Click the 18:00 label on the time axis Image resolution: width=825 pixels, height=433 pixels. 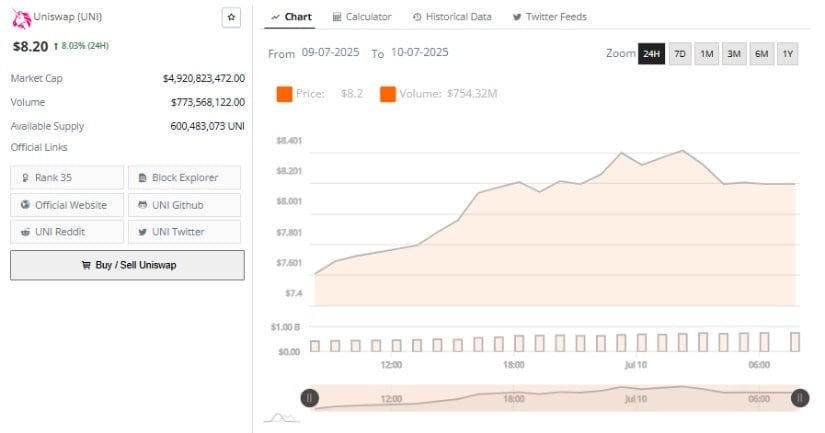[x=514, y=365]
